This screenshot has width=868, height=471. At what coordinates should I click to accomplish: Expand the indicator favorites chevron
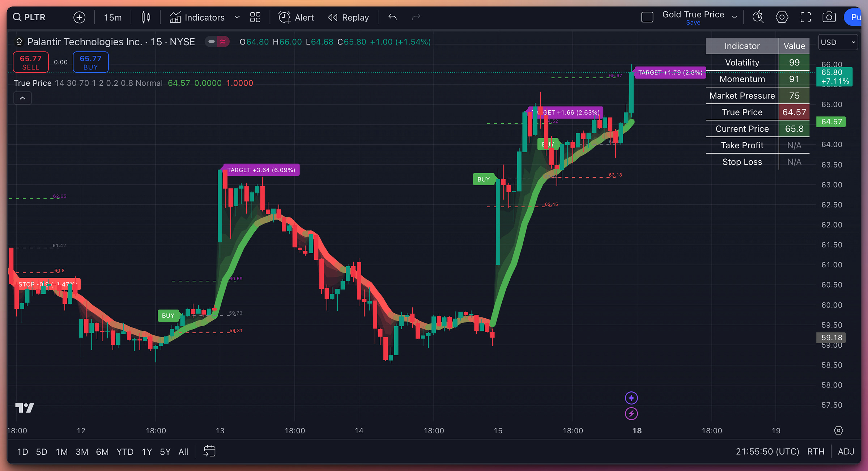pyautogui.click(x=237, y=17)
